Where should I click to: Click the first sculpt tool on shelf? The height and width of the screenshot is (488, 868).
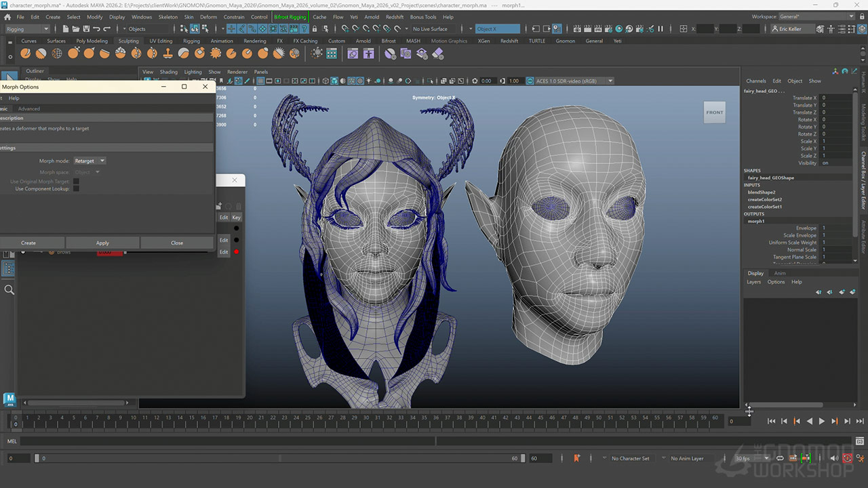26,54
